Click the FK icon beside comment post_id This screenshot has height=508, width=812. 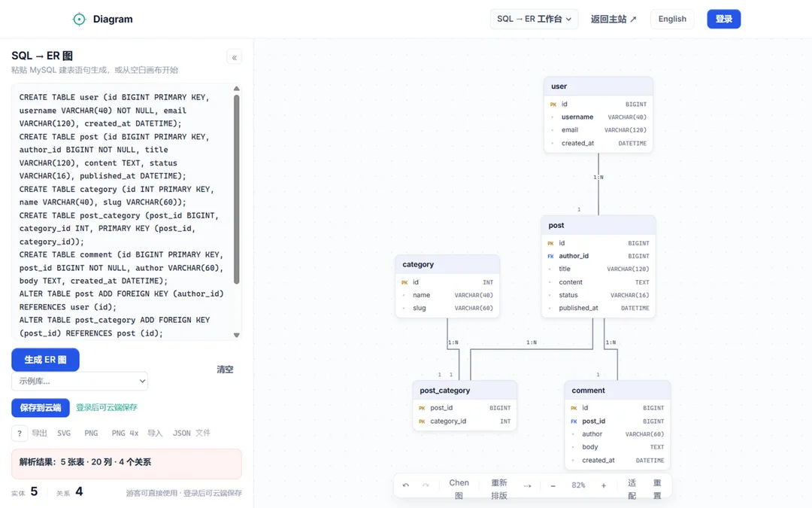tap(574, 421)
